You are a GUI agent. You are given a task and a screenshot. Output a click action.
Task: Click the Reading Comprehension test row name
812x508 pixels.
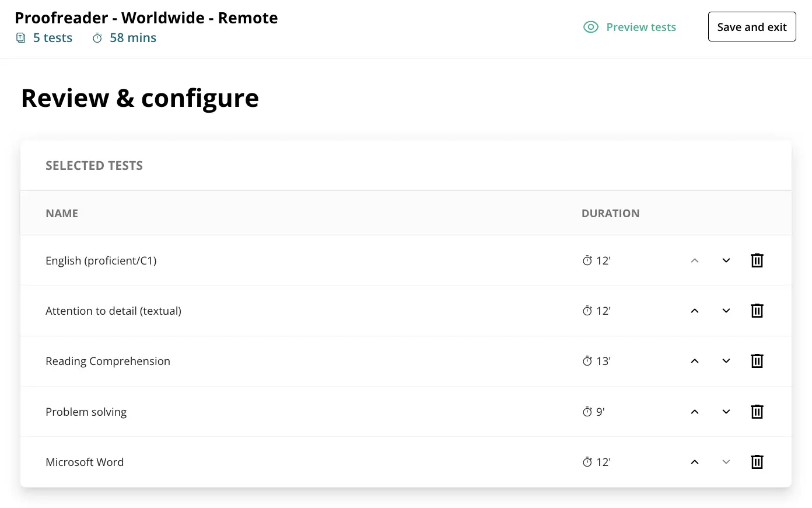pos(108,361)
